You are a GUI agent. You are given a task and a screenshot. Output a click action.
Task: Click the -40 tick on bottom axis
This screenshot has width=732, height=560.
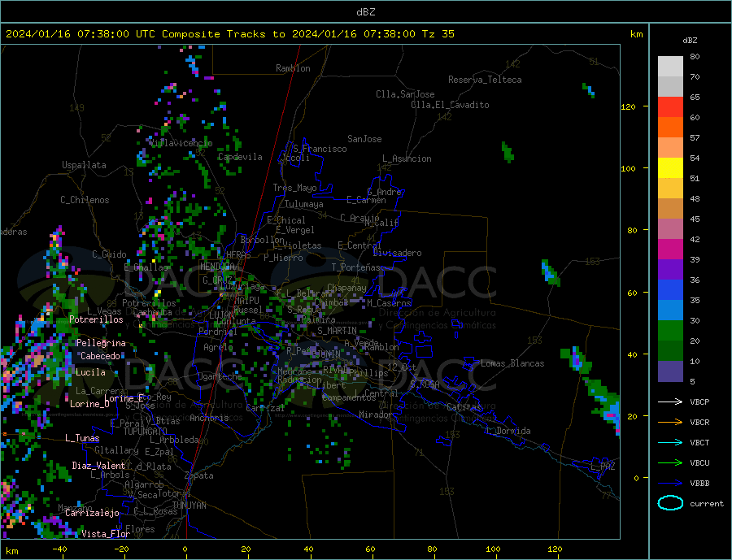(59, 549)
